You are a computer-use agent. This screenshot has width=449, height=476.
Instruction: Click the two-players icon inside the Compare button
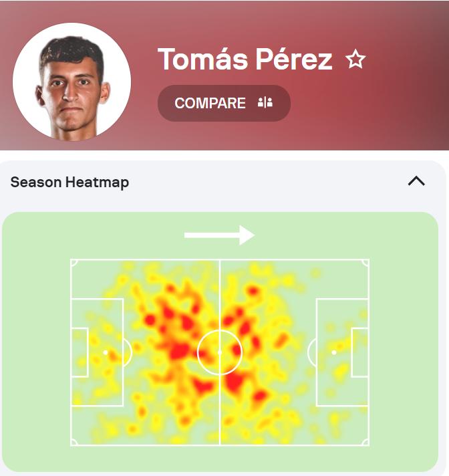click(265, 103)
